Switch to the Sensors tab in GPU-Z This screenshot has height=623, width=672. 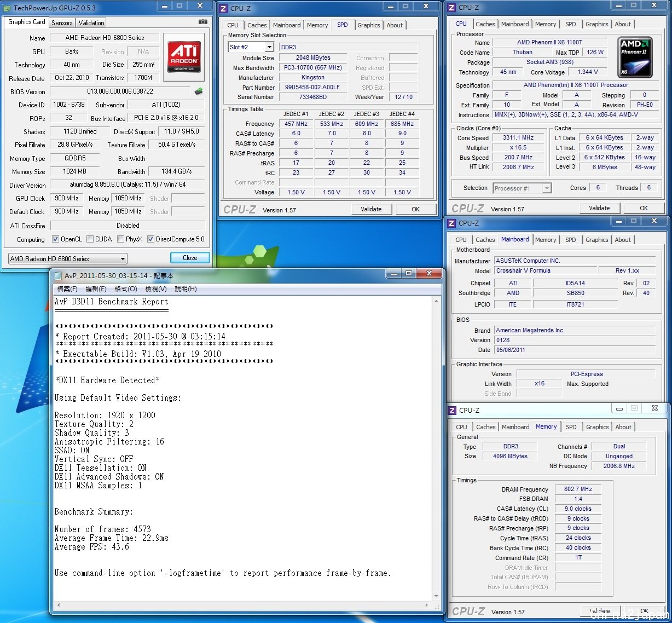62,23
